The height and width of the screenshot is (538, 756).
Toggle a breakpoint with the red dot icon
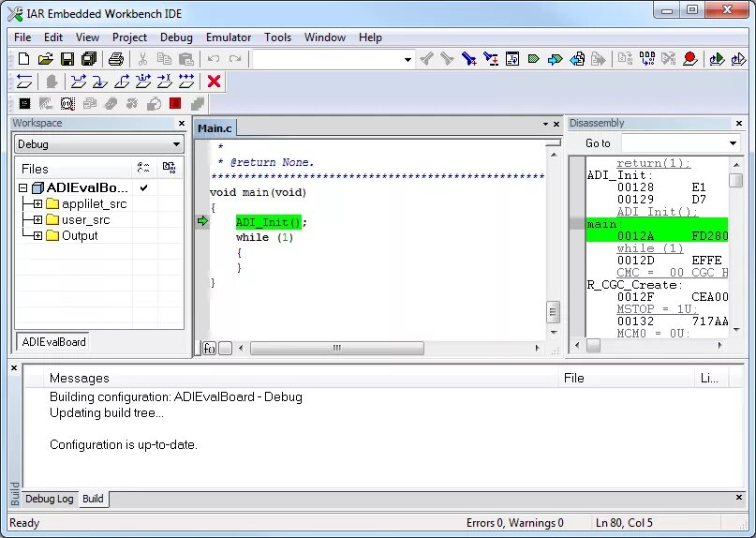pos(690,59)
